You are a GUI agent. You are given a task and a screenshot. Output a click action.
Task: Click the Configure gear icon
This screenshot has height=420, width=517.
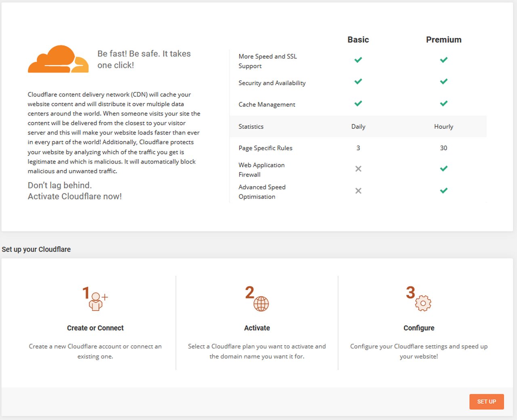tap(422, 303)
